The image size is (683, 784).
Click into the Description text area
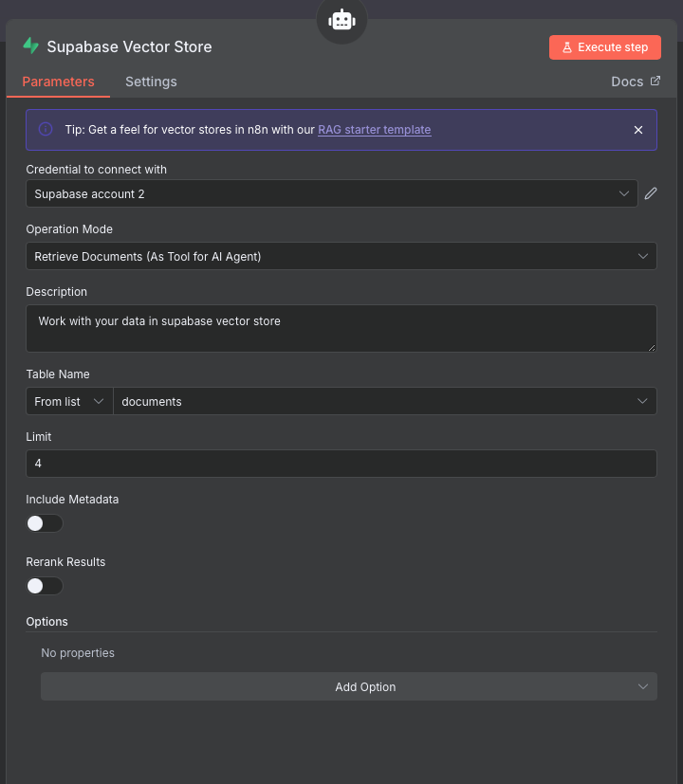(x=341, y=329)
